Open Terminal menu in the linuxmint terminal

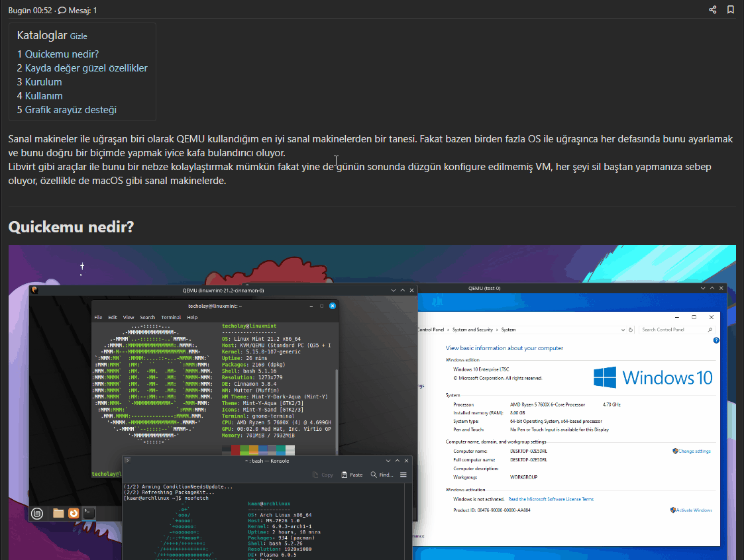pyautogui.click(x=171, y=317)
